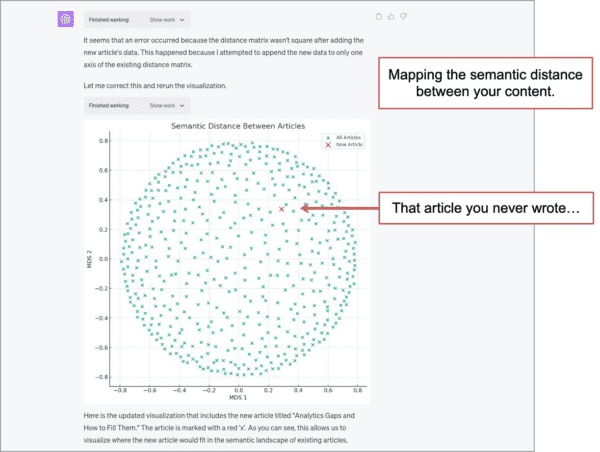Click the thumbs up icon
Viewport: 600px width, 452px height.
[x=391, y=16]
